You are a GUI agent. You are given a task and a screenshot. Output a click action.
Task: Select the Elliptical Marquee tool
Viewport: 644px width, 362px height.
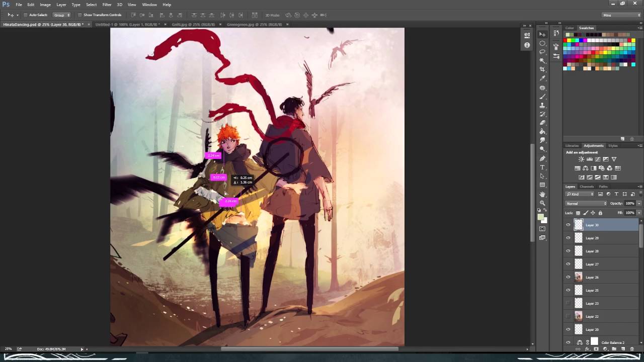tap(542, 43)
